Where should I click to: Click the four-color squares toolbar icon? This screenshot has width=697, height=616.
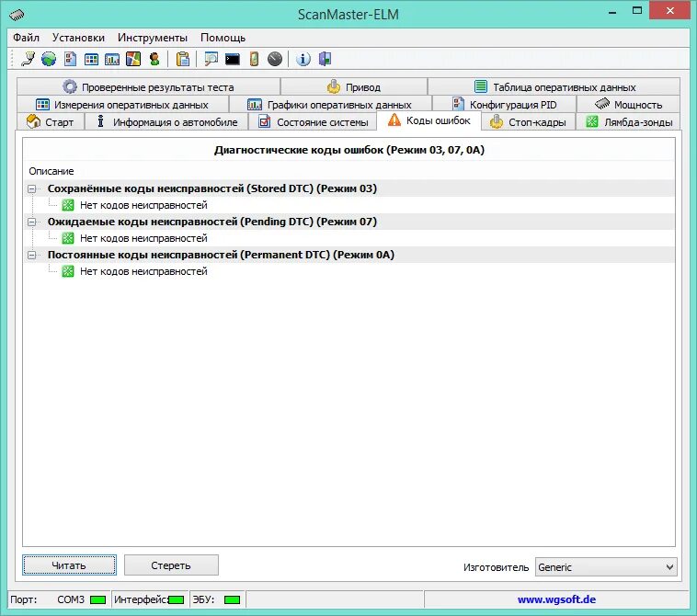click(x=133, y=59)
